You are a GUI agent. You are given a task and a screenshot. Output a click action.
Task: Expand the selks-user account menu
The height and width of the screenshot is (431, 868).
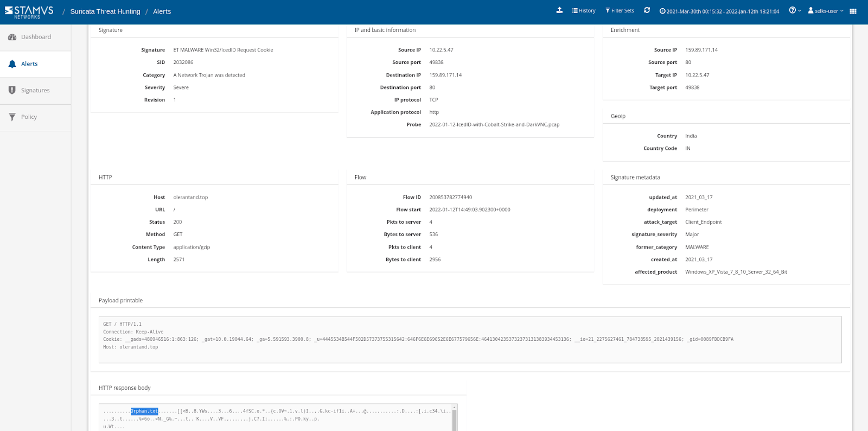[x=826, y=11]
